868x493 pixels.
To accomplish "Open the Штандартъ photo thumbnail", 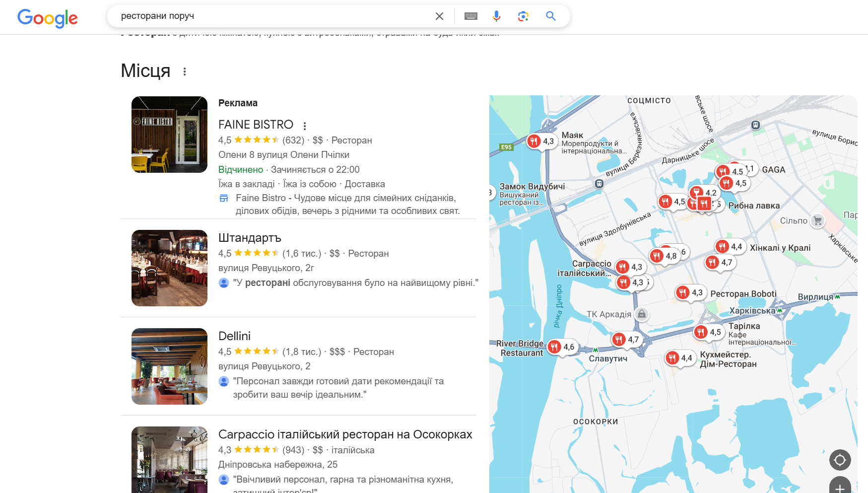I will [169, 268].
